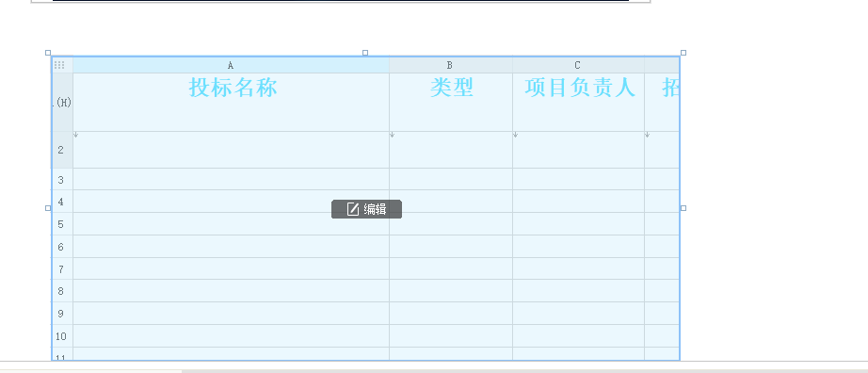Click the 项目负责人 header cell
This screenshot has width=868, height=373.
click(x=578, y=102)
